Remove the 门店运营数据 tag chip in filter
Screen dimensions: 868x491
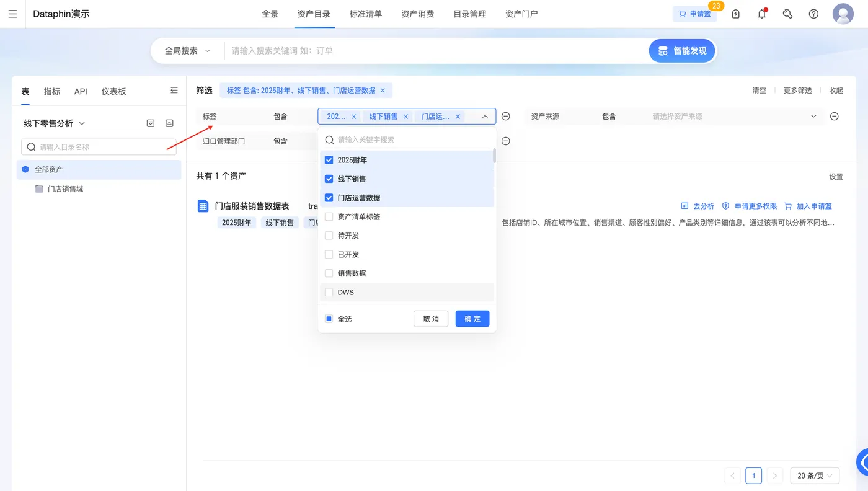click(458, 117)
